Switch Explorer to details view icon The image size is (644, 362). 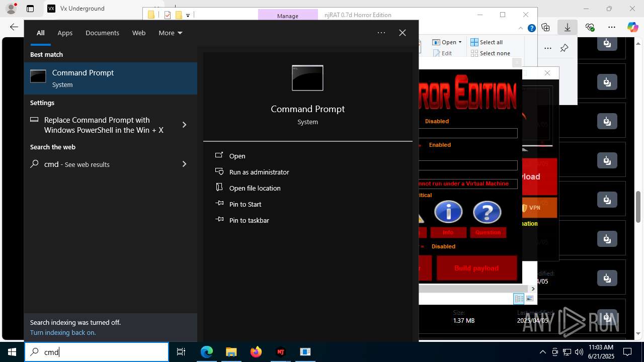(x=519, y=299)
